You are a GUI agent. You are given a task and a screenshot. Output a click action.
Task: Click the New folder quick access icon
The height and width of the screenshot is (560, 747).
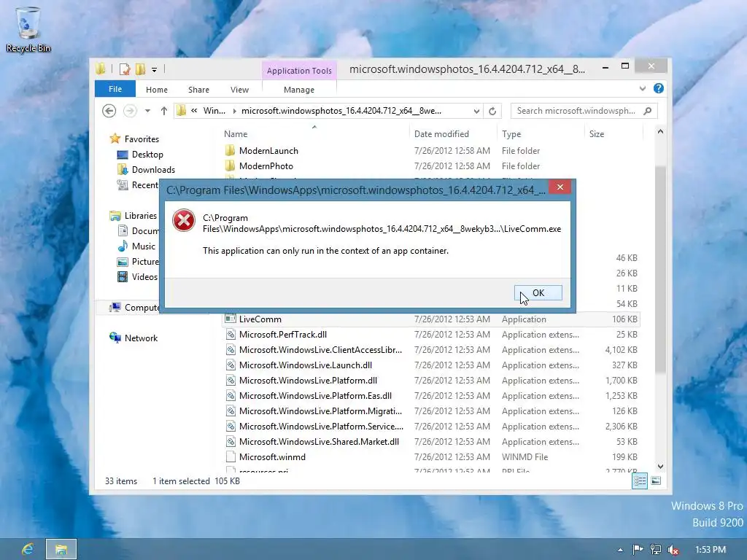[140, 69]
